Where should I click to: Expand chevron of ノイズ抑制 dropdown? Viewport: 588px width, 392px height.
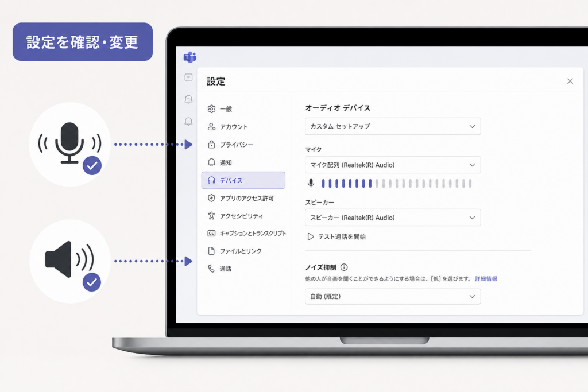point(472,296)
